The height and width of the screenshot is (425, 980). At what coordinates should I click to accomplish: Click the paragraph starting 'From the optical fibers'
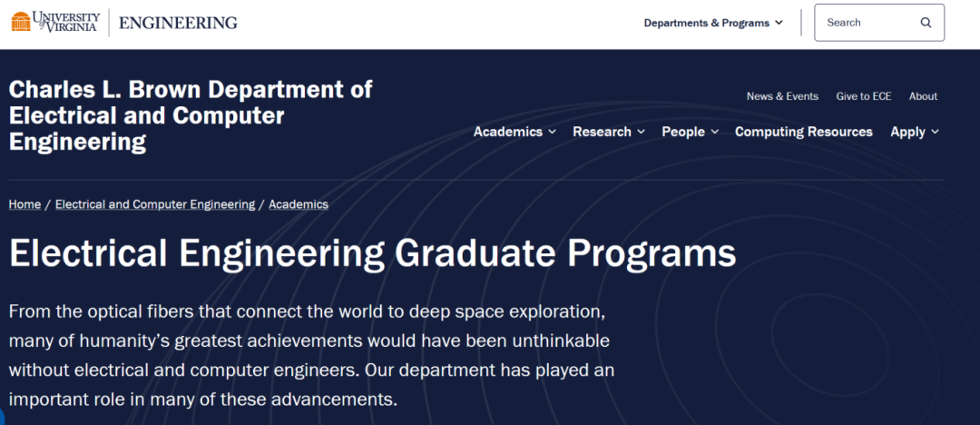[311, 355]
